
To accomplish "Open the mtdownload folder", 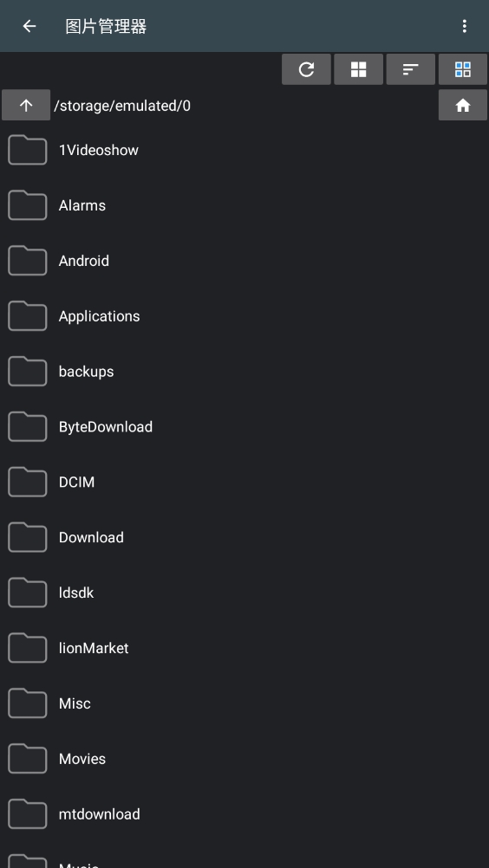I will (x=244, y=814).
